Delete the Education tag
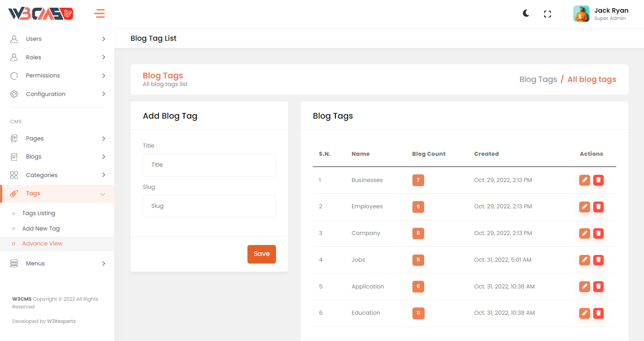Viewport: 644px width, 341px height. point(598,313)
